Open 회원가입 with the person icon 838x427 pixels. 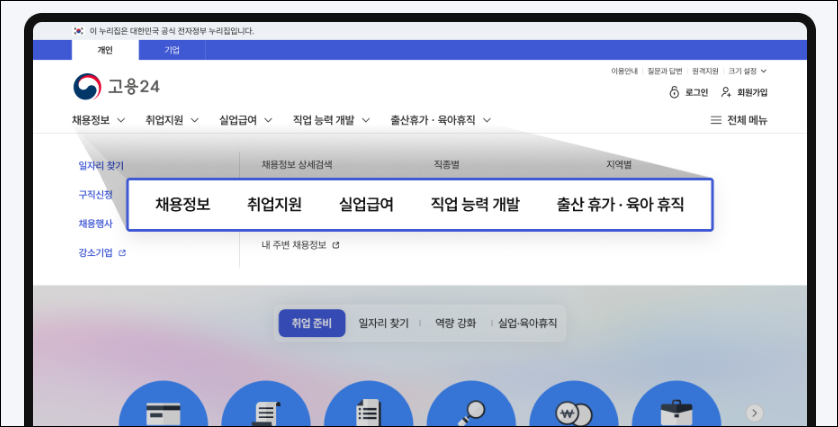click(x=744, y=92)
